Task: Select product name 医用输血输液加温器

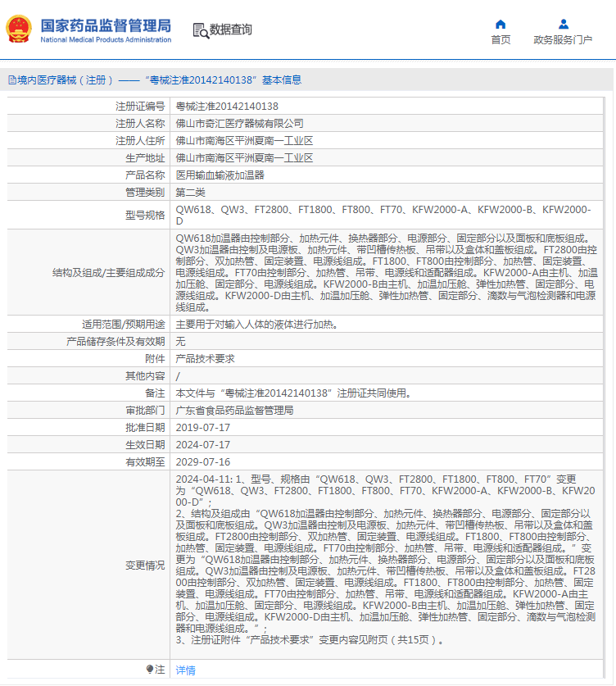Action: point(220,175)
